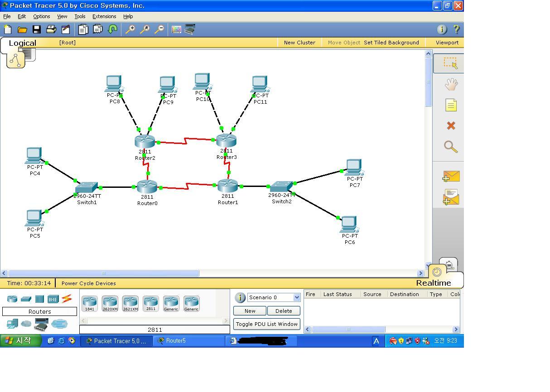The height and width of the screenshot is (392, 550).
Task: Choose the red X Delete tool
Action: click(x=451, y=125)
